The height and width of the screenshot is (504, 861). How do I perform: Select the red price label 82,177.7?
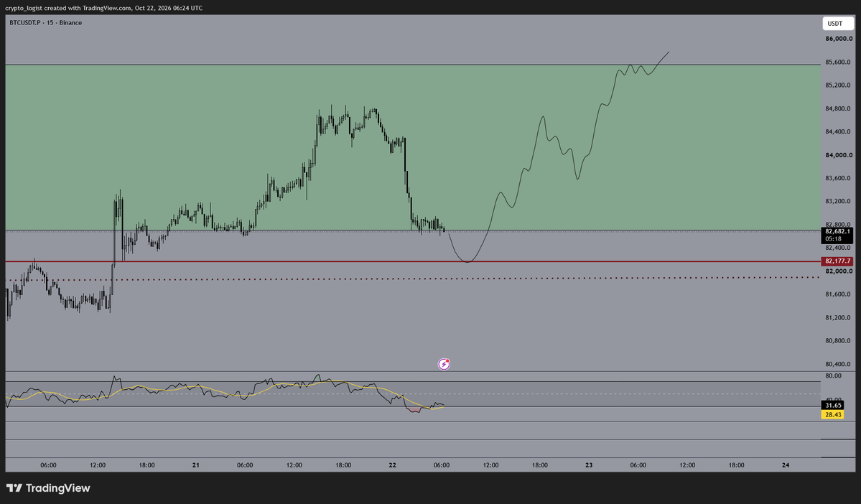point(837,261)
